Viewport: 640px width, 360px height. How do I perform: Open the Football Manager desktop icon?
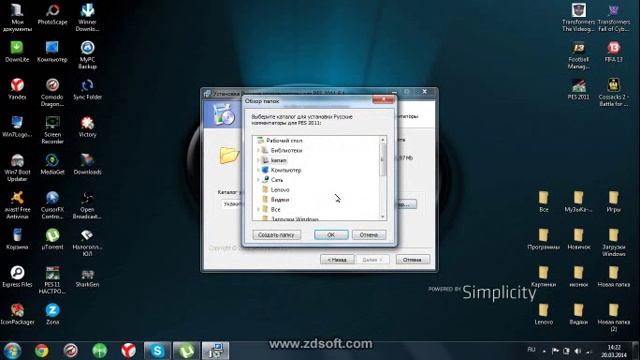click(x=578, y=55)
